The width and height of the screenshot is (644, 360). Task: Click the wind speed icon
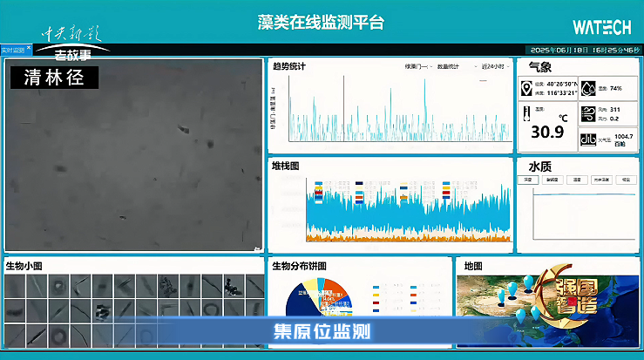tap(589, 113)
